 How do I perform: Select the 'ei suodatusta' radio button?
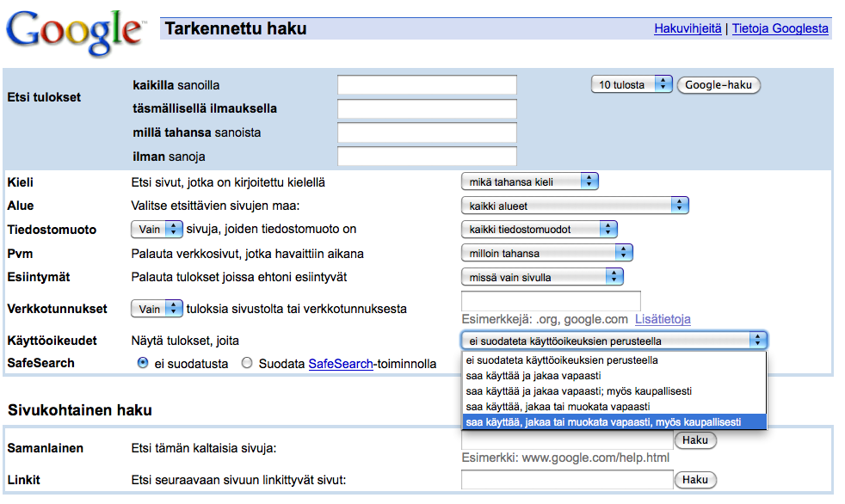click(143, 363)
